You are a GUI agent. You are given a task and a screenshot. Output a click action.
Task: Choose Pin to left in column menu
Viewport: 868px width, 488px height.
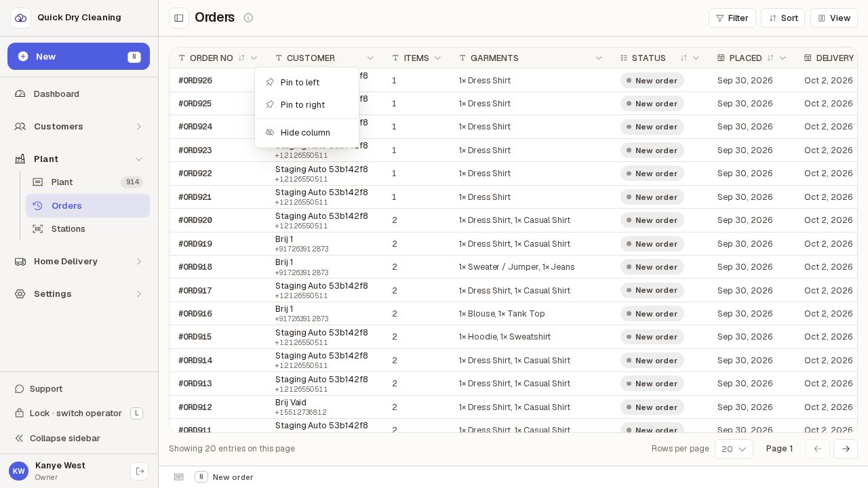[307, 83]
